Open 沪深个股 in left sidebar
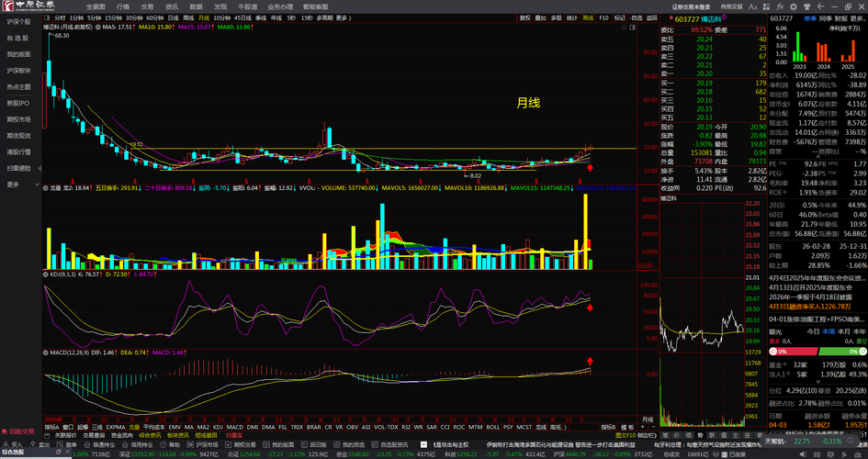Viewport: 868px width, 459px height. [x=18, y=21]
